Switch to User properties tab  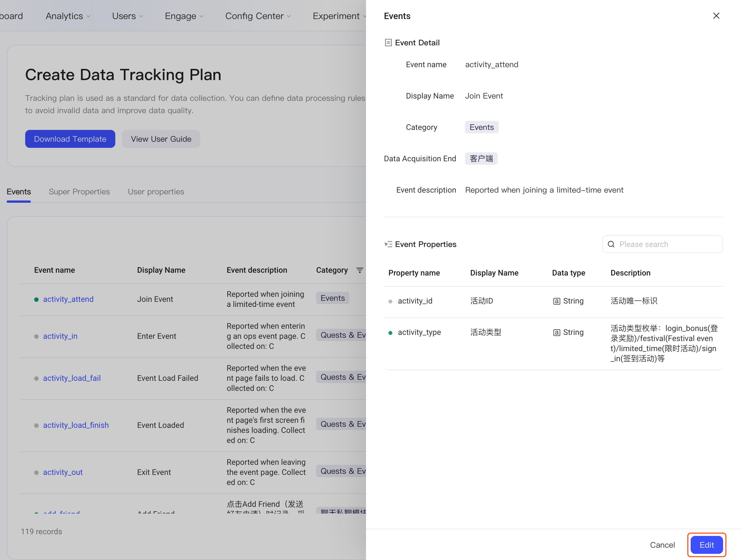[156, 192]
